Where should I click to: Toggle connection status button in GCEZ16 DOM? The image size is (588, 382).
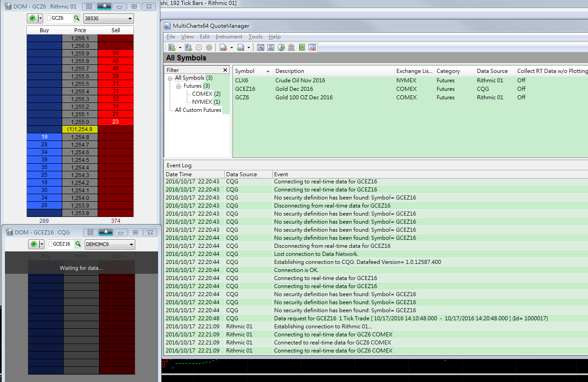pos(33,244)
